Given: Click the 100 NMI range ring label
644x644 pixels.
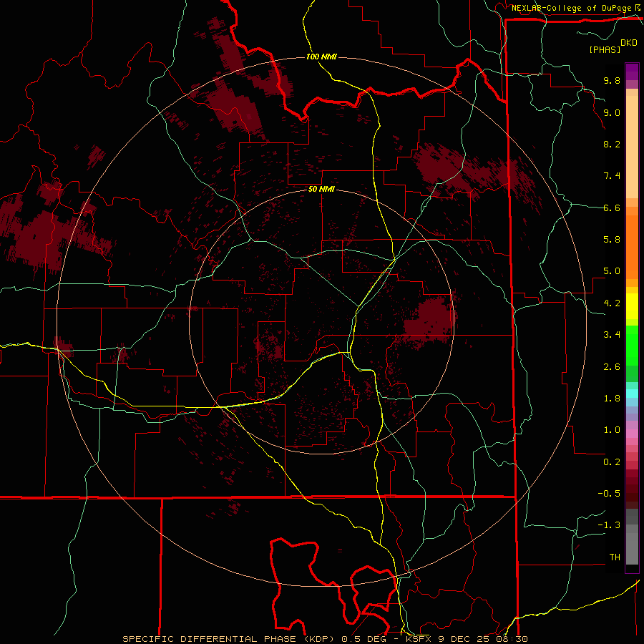Looking at the screenshot, I should (321, 57).
